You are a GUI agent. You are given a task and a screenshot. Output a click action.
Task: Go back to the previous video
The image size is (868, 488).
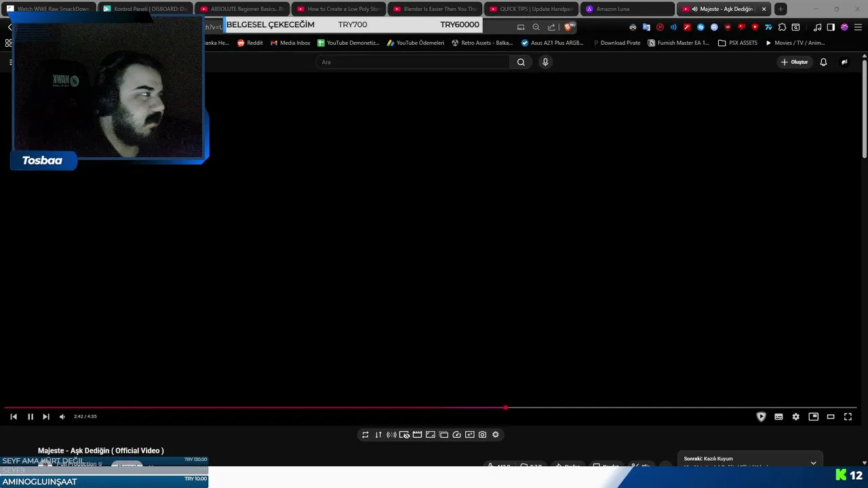(x=14, y=417)
